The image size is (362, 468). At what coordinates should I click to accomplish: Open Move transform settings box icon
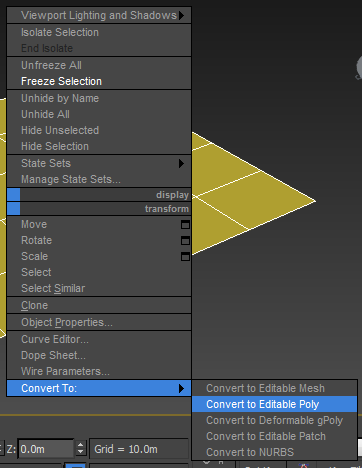pyautogui.click(x=185, y=225)
